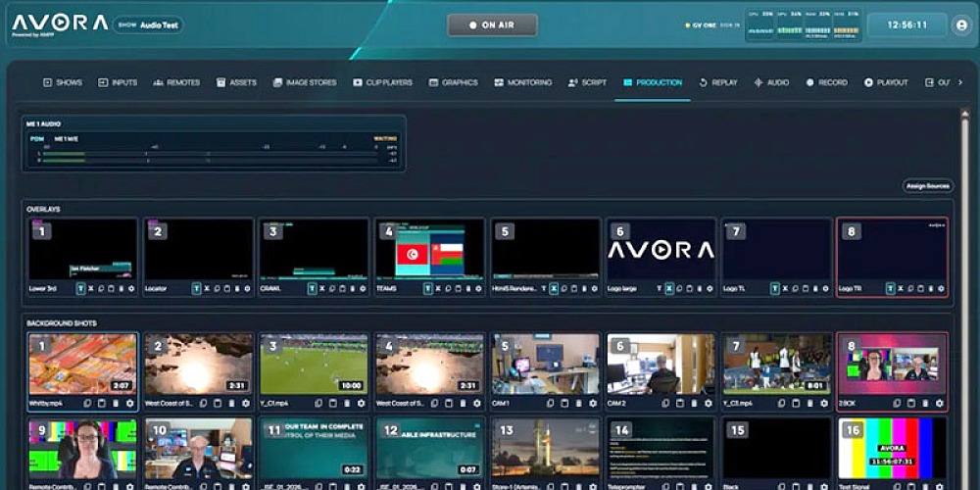The width and height of the screenshot is (980, 490).
Task: Copy the Whitby.mp4 background shot
Action: (x=87, y=403)
